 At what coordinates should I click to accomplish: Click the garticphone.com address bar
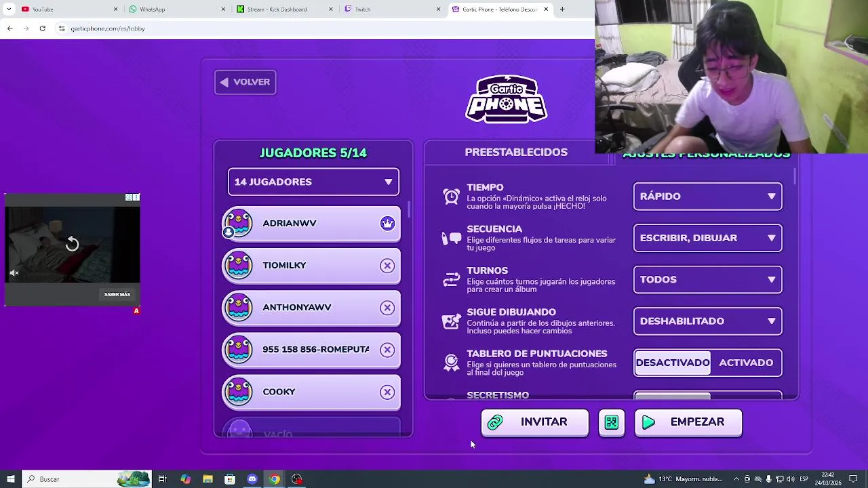point(325,28)
